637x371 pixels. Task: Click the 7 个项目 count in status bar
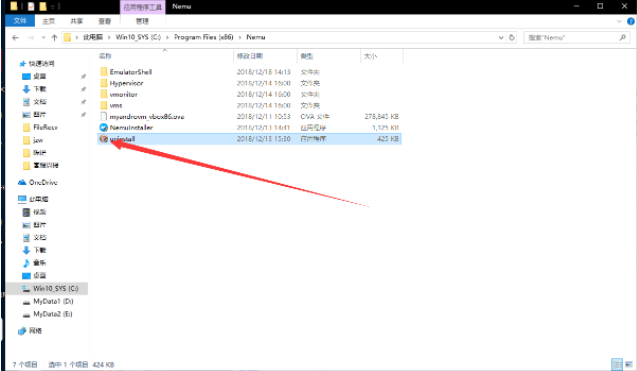[x=25, y=364]
